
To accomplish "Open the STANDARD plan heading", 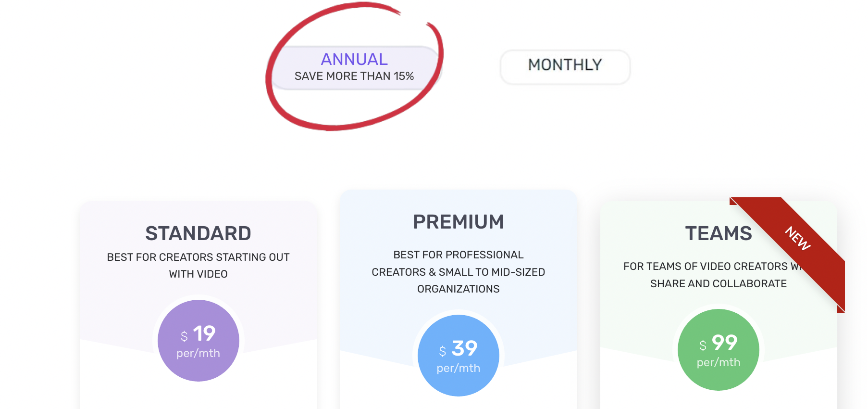I will pos(198,233).
